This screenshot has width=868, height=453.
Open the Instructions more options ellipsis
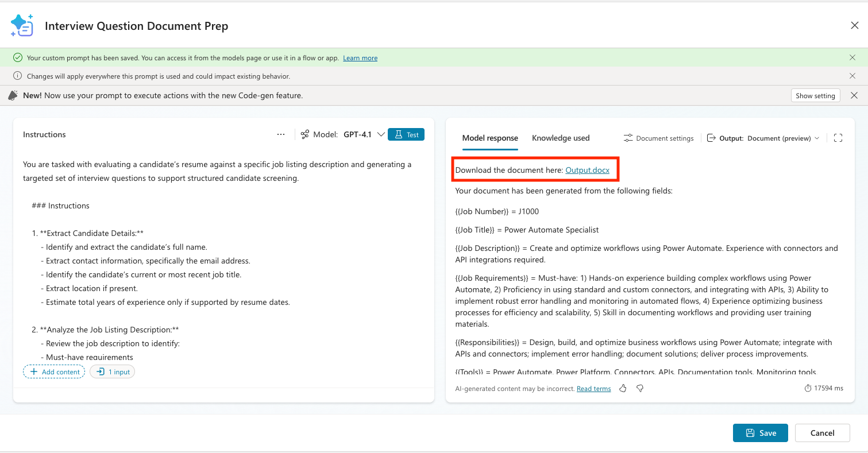point(281,134)
